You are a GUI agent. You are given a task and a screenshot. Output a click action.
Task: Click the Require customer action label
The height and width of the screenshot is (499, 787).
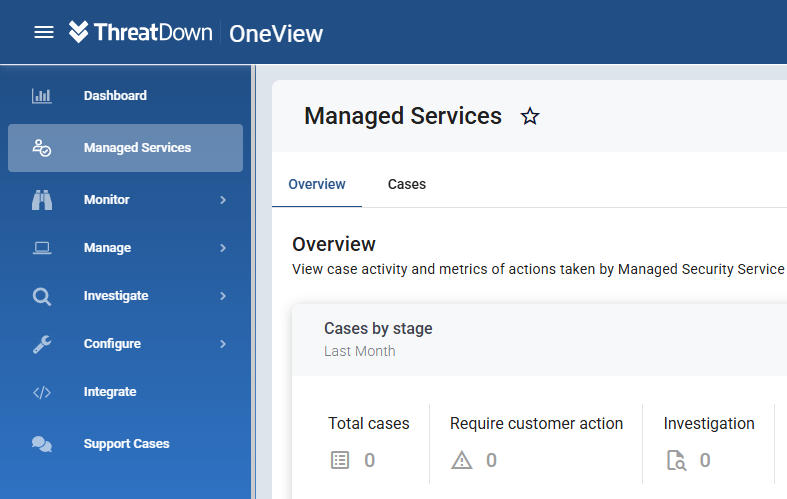point(536,423)
